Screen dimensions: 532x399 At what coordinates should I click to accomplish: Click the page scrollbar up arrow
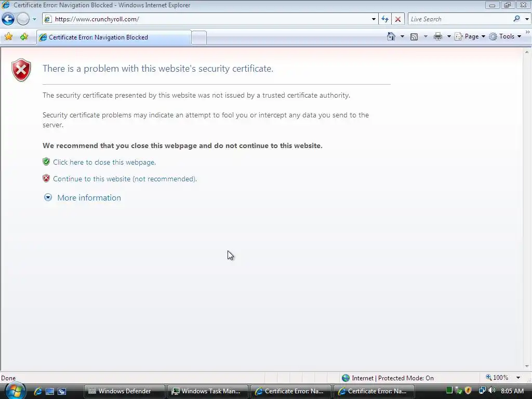point(527,52)
